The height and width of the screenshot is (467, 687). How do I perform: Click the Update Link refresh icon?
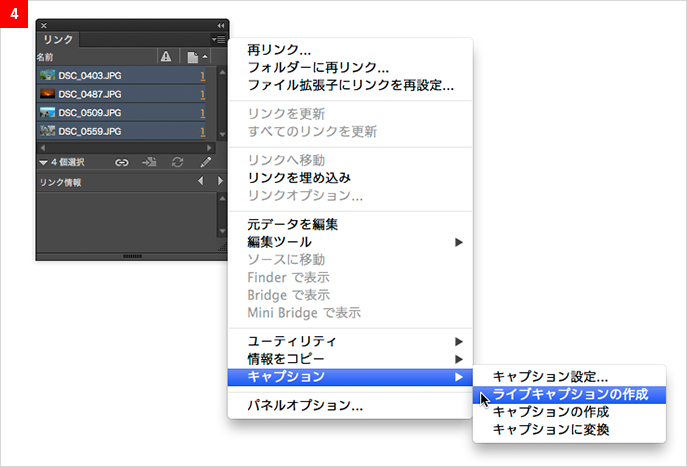click(x=178, y=161)
